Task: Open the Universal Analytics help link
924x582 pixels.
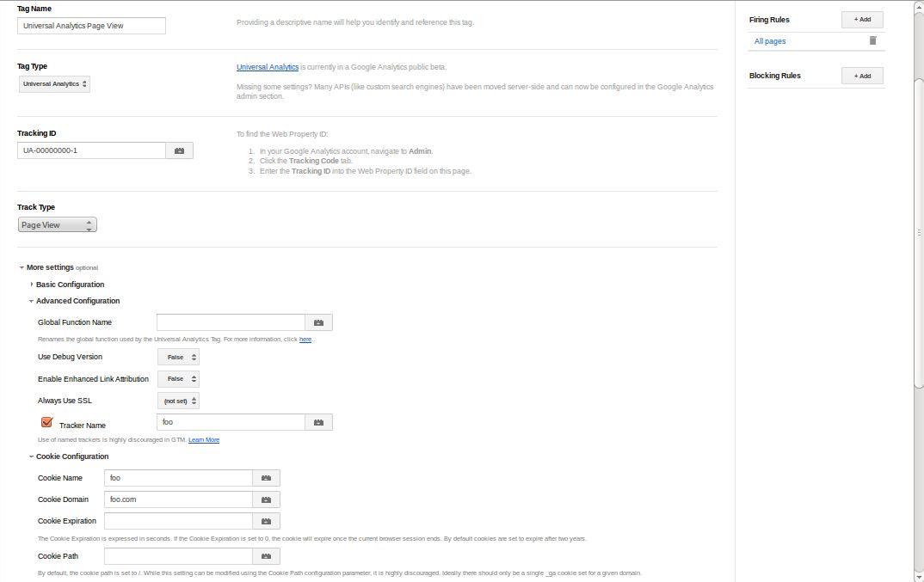Action: click(268, 67)
